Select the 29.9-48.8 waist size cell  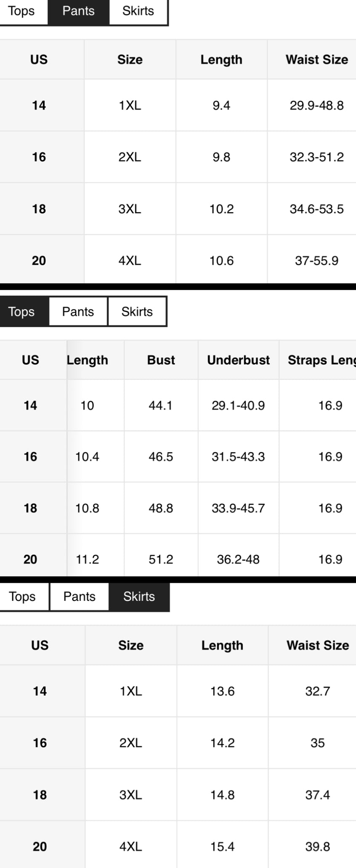coord(316,105)
